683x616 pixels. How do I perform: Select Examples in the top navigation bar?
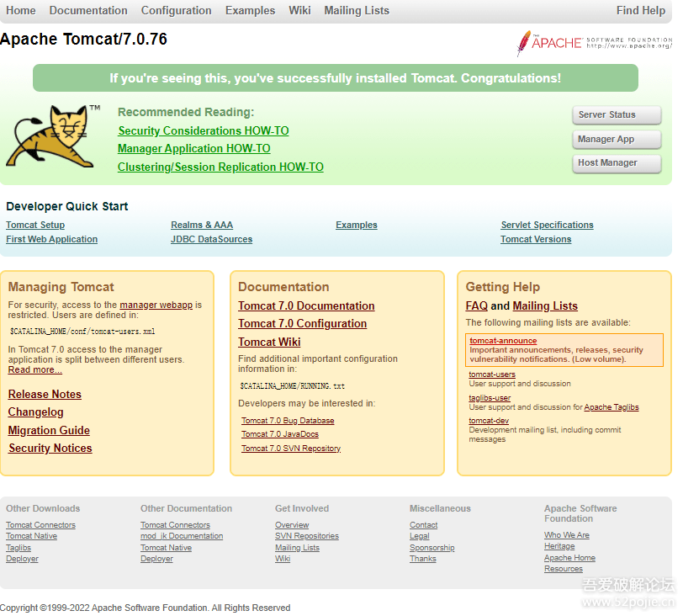coord(251,10)
